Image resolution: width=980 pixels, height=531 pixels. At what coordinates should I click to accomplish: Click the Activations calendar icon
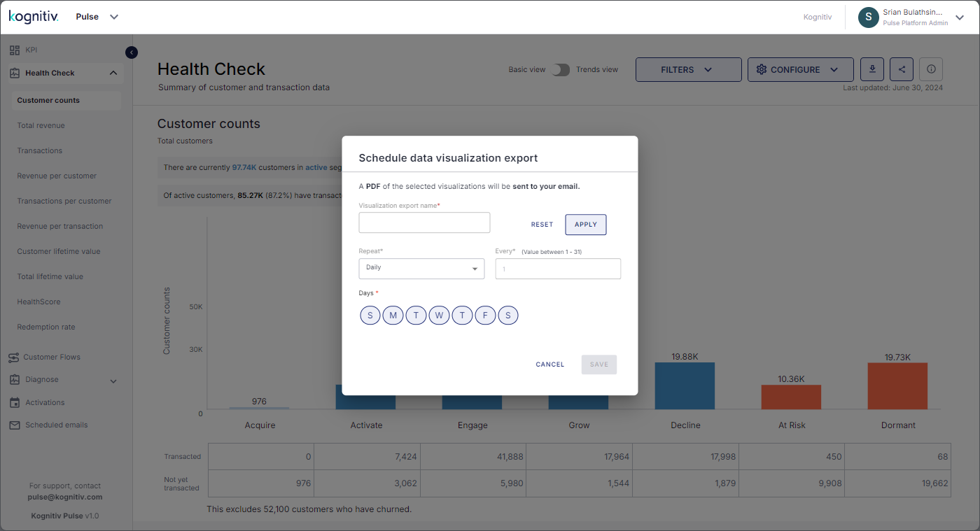pyautogui.click(x=15, y=403)
